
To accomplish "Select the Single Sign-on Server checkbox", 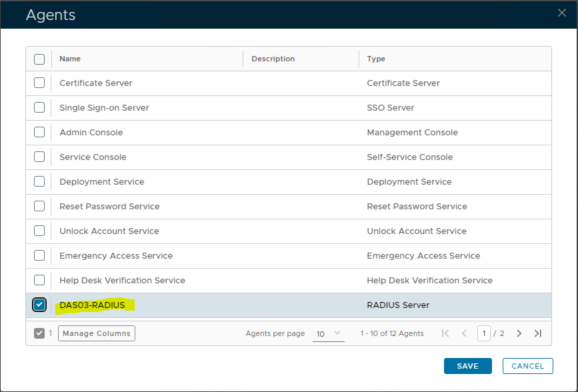I will (x=39, y=108).
